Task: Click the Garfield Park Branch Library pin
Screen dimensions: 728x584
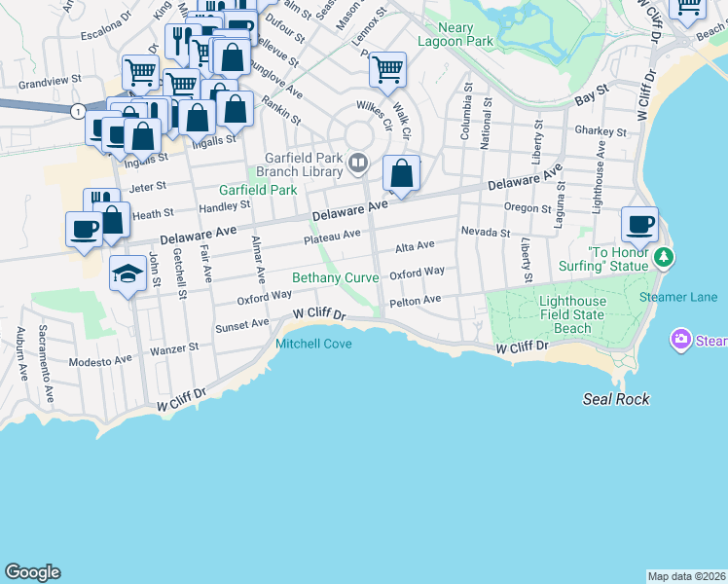Action: (x=358, y=164)
